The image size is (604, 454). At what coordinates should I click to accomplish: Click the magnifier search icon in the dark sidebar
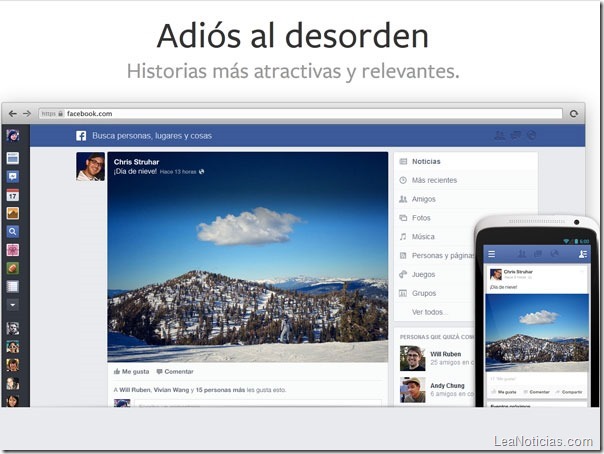pyautogui.click(x=13, y=231)
